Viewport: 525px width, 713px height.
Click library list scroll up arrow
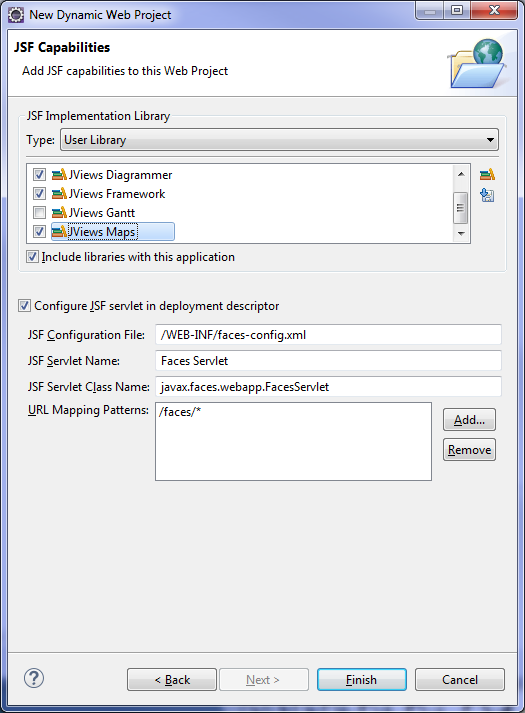pos(461,174)
